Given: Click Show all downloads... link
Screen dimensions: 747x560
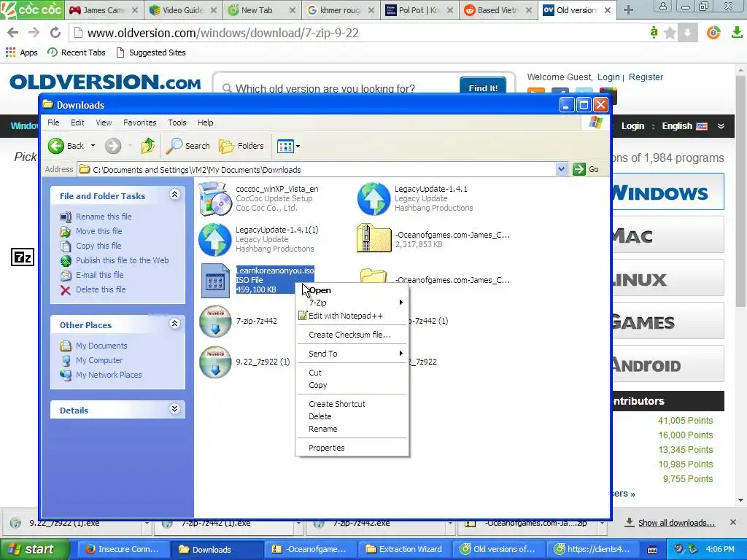Looking at the screenshot, I should pyautogui.click(x=676, y=523).
